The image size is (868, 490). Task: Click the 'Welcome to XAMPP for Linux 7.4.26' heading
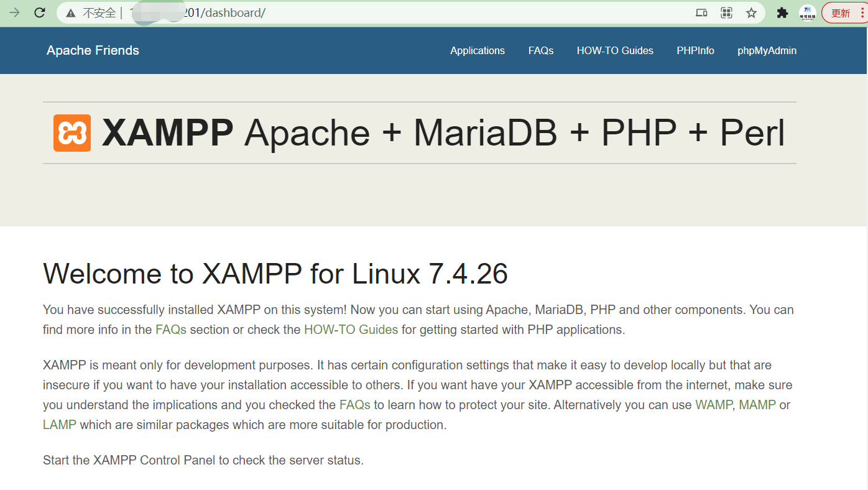point(275,274)
